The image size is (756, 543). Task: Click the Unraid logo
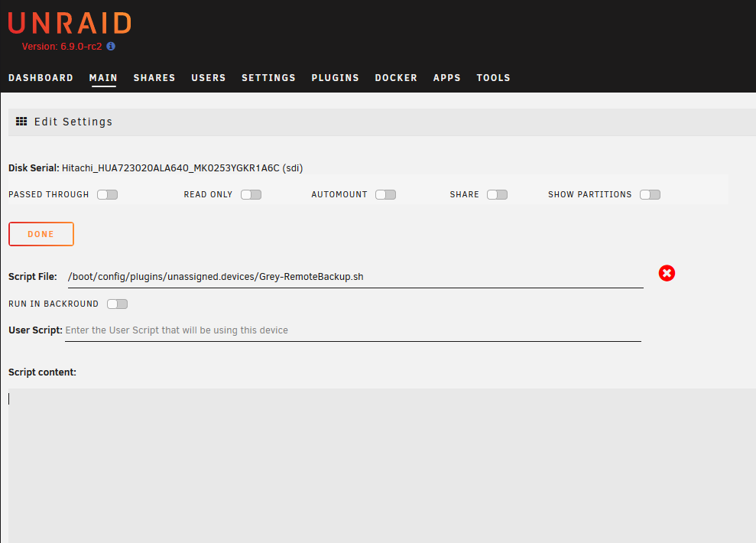point(70,23)
